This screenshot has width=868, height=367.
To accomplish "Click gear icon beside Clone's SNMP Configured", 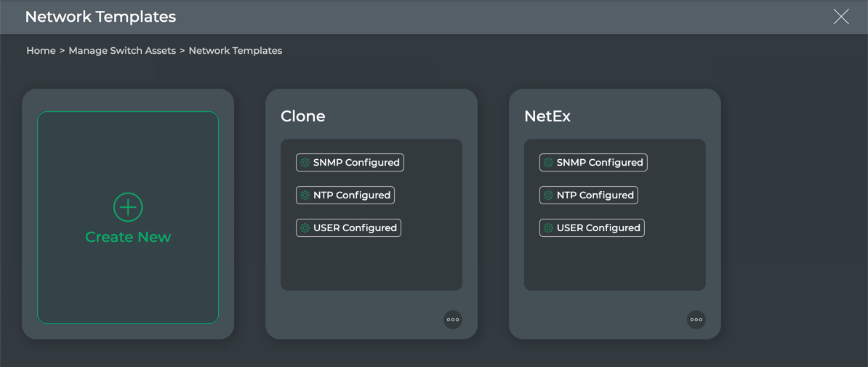I will [x=305, y=163].
